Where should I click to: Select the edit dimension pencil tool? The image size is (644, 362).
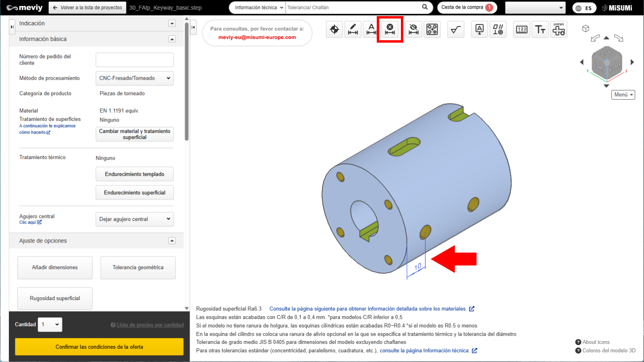(353, 29)
